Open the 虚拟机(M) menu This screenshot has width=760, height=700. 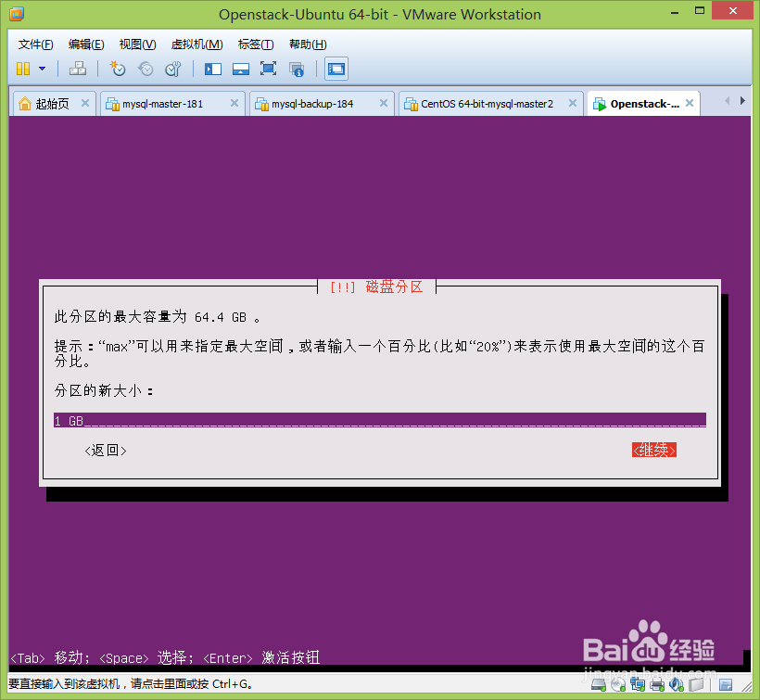pyautogui.click(x=196, y=44)
